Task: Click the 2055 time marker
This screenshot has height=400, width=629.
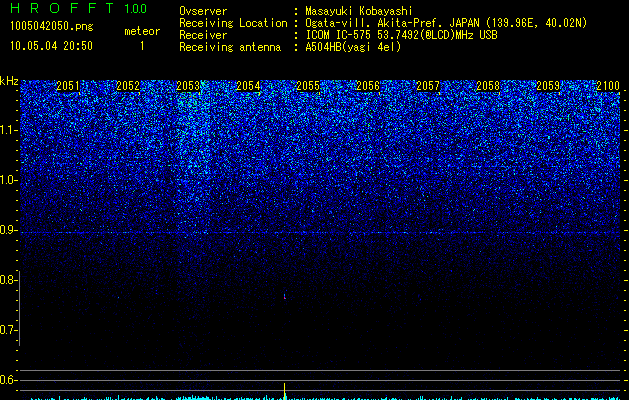Action: tap(308, 86)
